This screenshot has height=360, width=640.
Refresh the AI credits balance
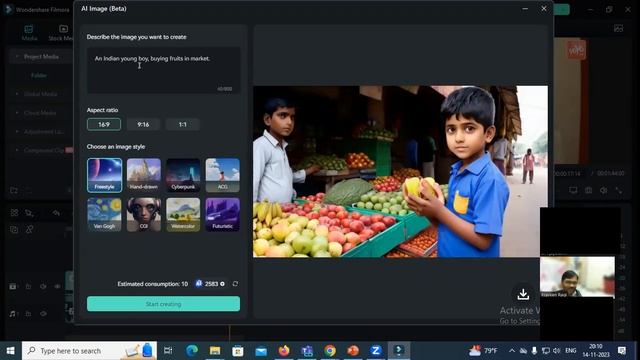point(235,284)
